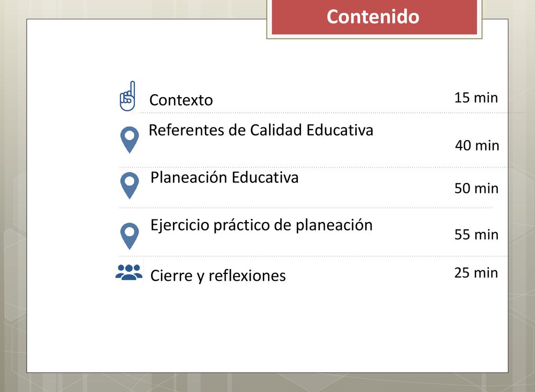Click the empty white area below Cierre y reflexiones

[267, 328]
